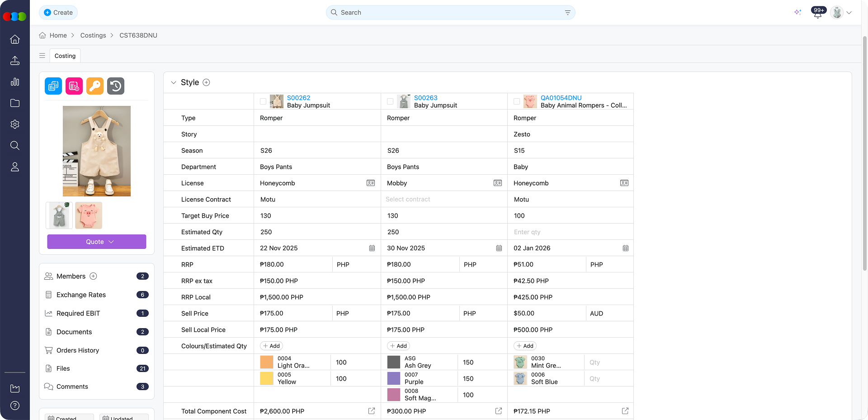
Task: Open notifications via the 99+ bell icon
Action: pyautogui.click(x=817, y=12)
